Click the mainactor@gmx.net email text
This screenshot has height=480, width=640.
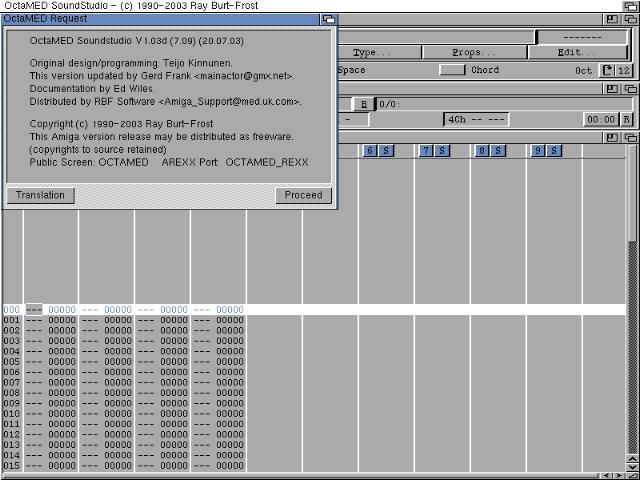(244, 76)
